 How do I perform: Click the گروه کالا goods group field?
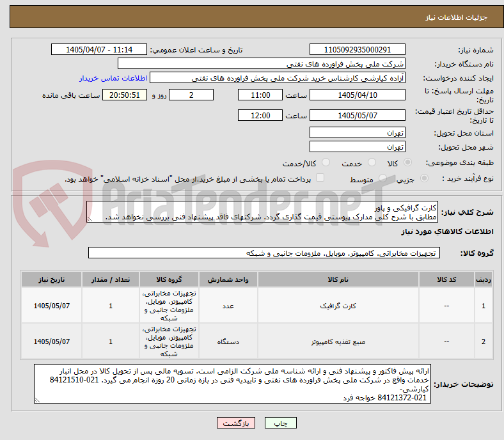(264, 253)
